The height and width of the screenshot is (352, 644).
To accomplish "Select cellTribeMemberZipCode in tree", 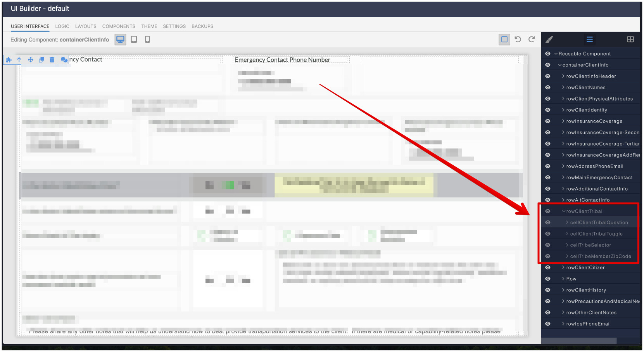I will pos(601,256).
